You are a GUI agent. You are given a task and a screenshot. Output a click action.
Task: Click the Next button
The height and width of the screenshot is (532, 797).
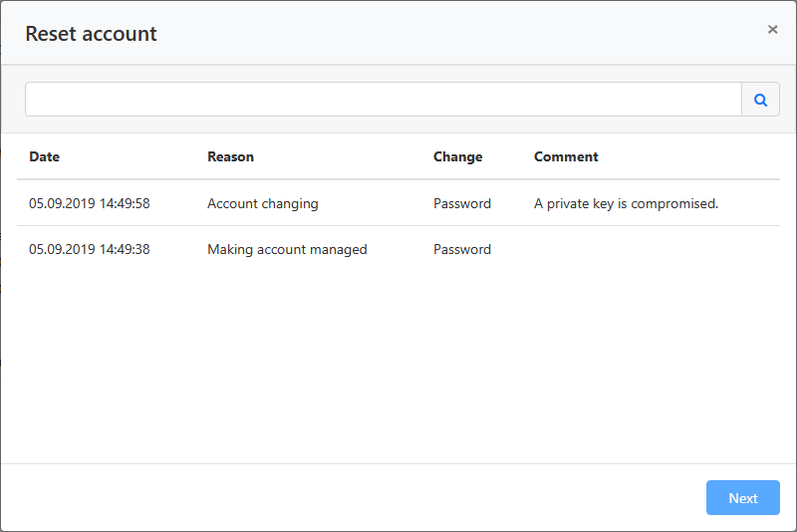point(742,498)
